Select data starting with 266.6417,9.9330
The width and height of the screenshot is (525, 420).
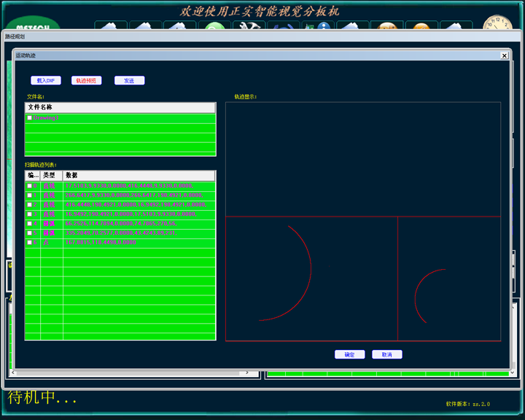[x=134, y=195]
